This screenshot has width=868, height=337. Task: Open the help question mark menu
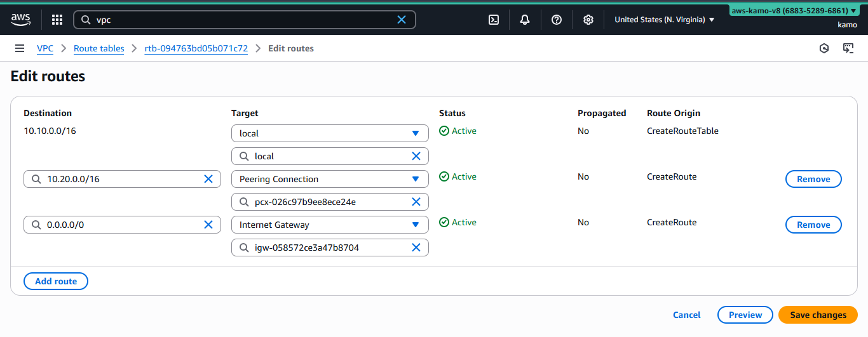(557, 20)
